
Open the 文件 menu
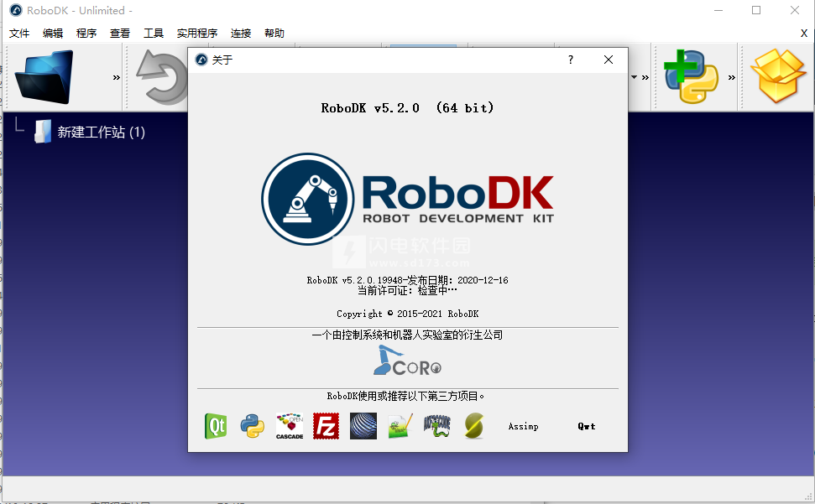coord(19,34)
